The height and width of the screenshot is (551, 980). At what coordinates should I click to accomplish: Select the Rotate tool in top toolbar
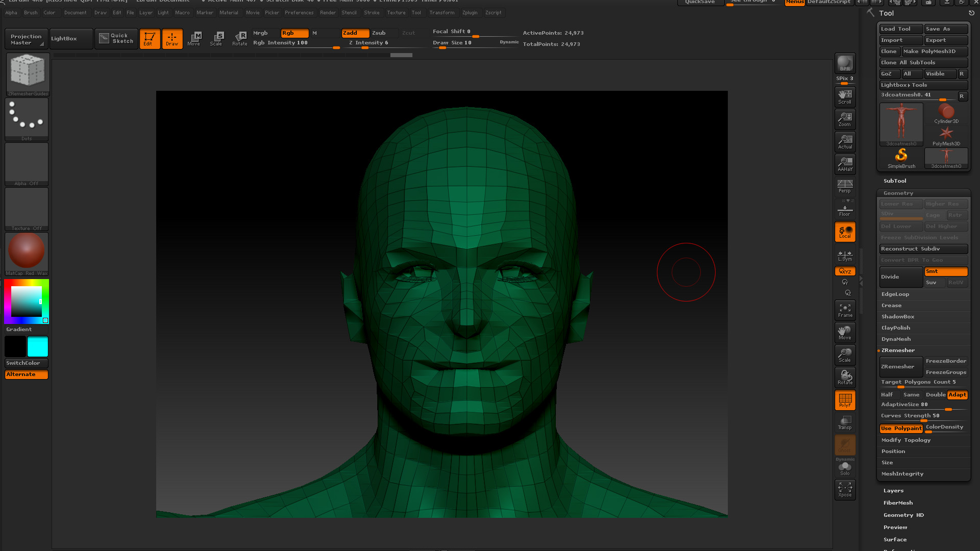click(240, 38)
